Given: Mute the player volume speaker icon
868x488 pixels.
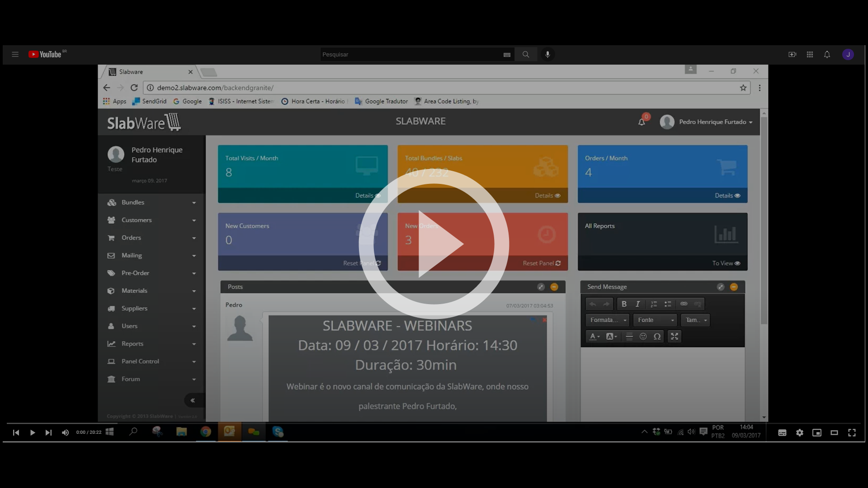Looking at the screenshot, I should pyautogui.click(x=65, y=432).
